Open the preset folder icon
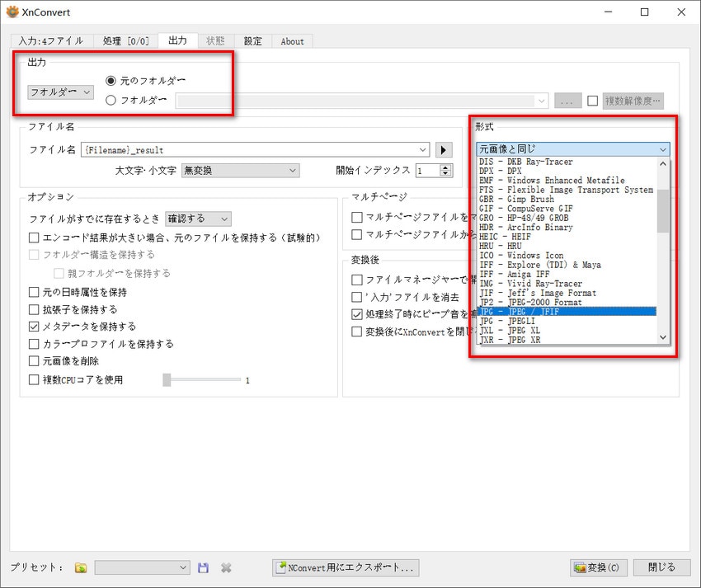This screenshot has width=701, height=588. 81,567
